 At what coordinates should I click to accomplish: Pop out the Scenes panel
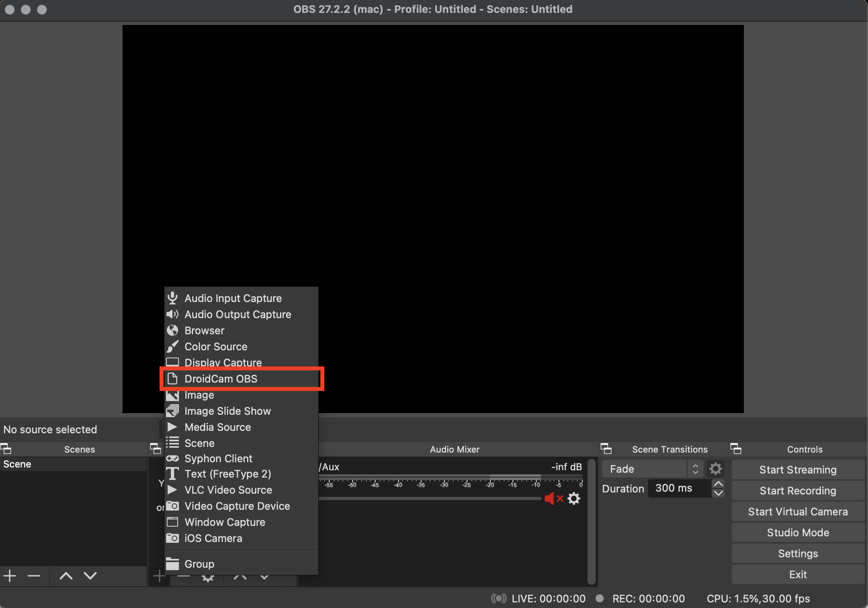(x=6, y=449)
